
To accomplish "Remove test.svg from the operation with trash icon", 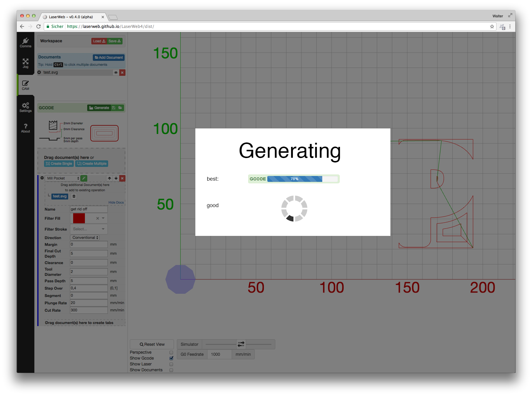I will [74, 196].
